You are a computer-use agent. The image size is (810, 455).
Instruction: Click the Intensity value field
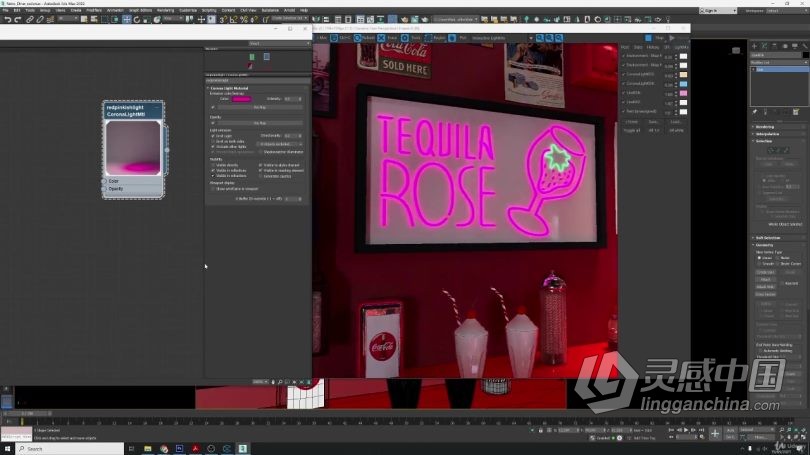point(290,99)
